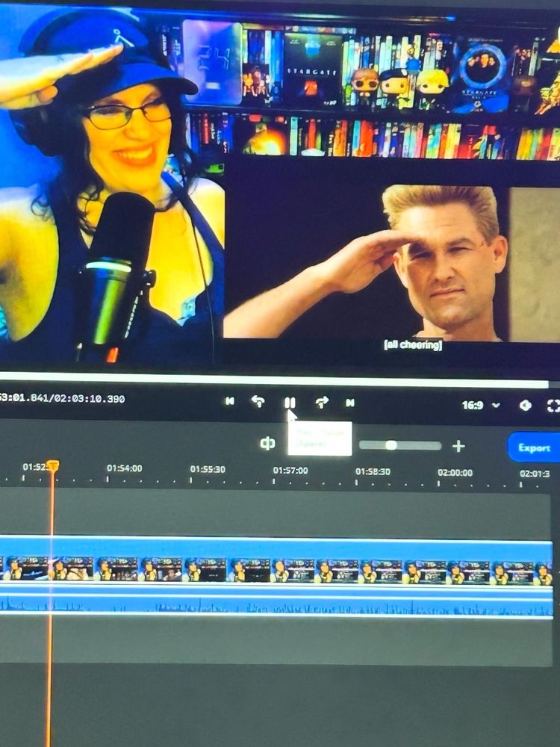Screen dimensions: 560x747
Task: Zoom in the timeline with the plus icon
Action: pyautogui.click(x=458, y=446)
